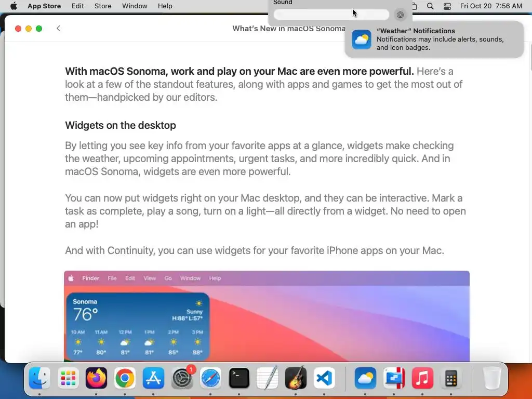Open the Help menu in the menu bar
Viewport: 532px width, 399px height.
(165, 6)
